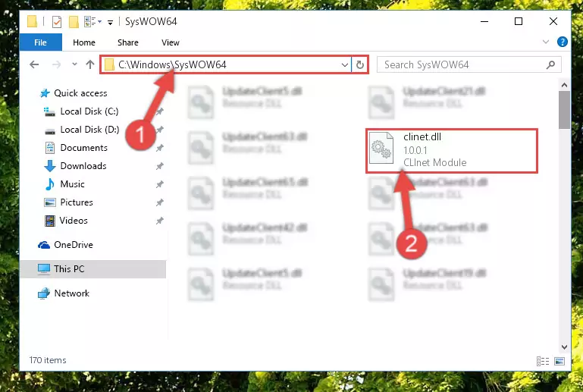Expand the ribbon with the chevron
583x392 pixels.
tap(545, 42)
